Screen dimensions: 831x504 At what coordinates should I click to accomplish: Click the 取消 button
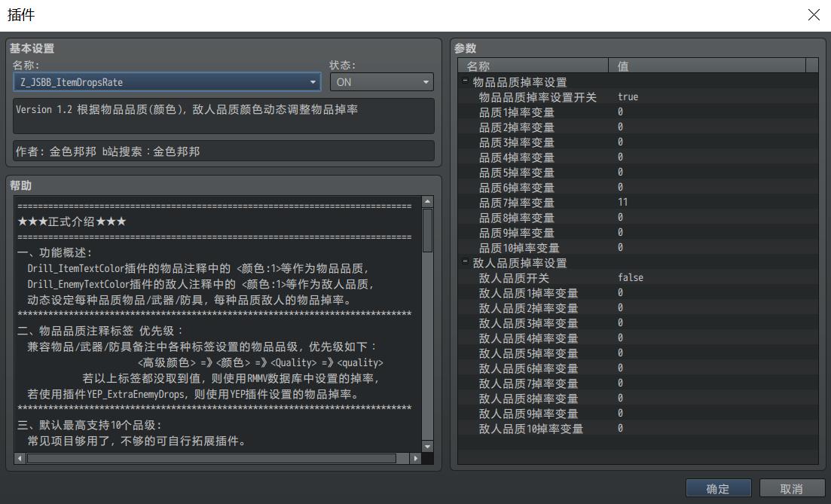pyautogui.click(x=791, y=489)
